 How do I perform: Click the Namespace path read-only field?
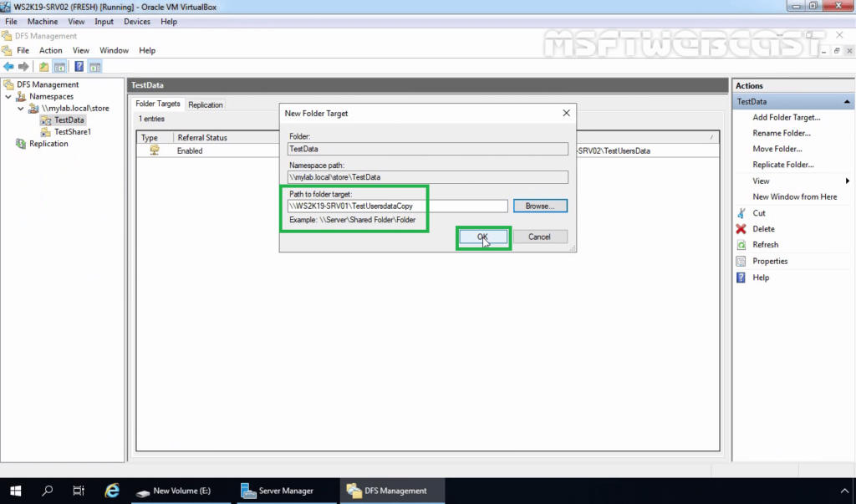pyautogui.click(x=427, y=177)
